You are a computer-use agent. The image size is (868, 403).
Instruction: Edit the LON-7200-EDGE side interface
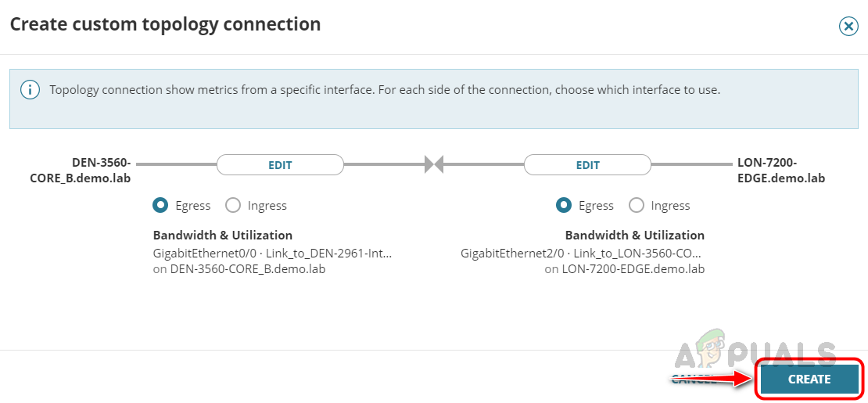point(587,165)
